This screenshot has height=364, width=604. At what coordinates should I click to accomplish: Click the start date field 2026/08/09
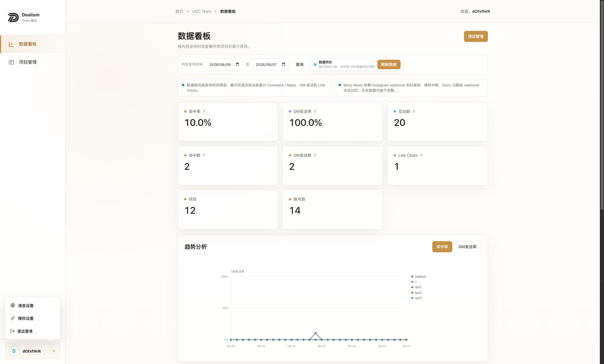224,64
